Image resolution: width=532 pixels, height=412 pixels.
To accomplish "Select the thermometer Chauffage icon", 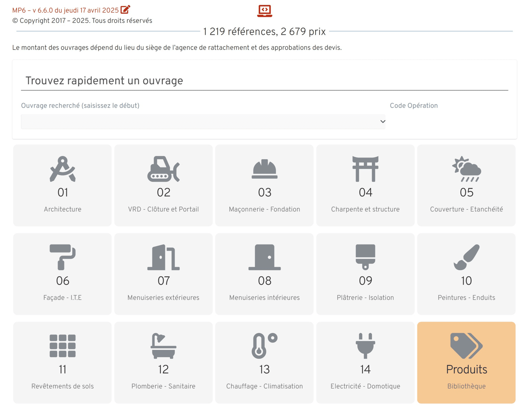I will pyautogui.click(x=264, y=346).
